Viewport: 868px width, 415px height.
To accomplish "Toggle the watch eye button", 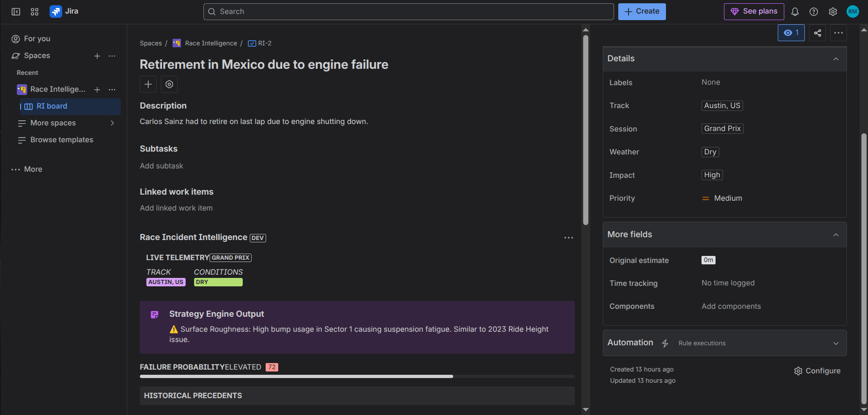I will point(791,33).
